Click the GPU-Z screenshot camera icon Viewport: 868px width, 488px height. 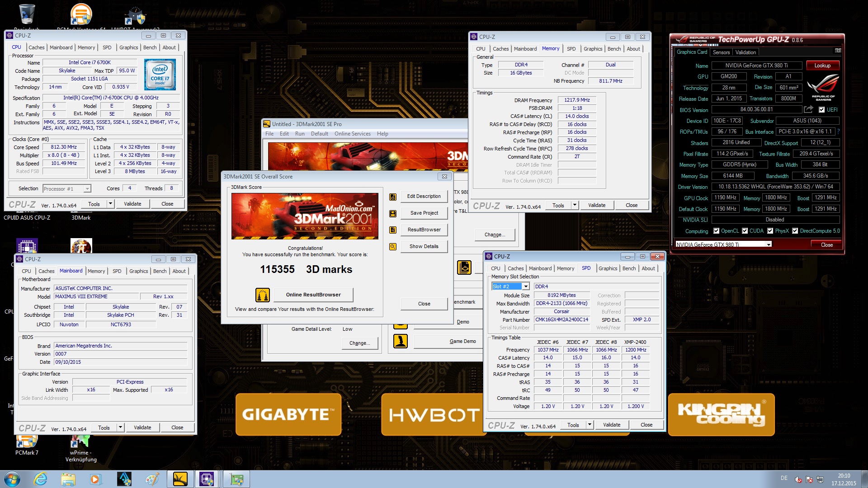838,51
